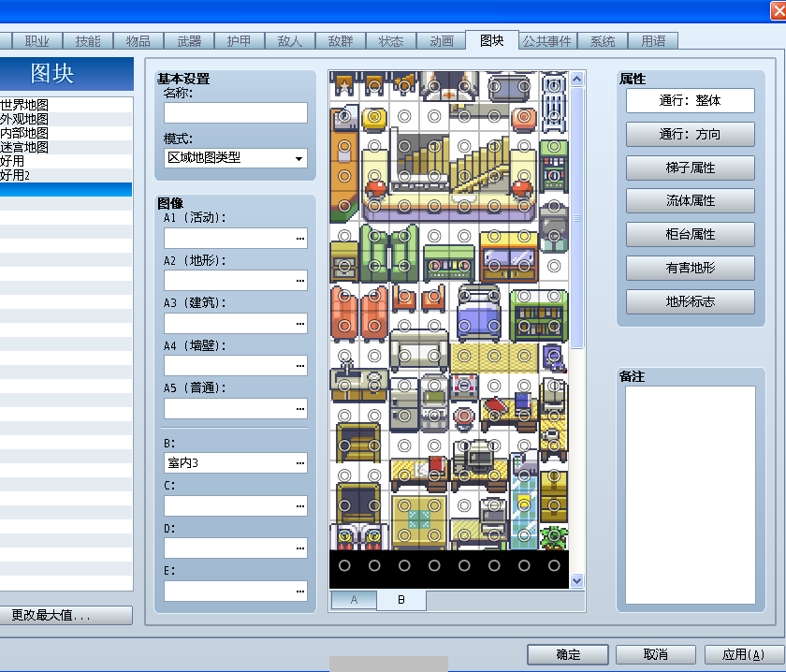Viewport: 786px width, 672px height.
Task: Toggle passage on the potted plant tile
Action: coord(554,535)
